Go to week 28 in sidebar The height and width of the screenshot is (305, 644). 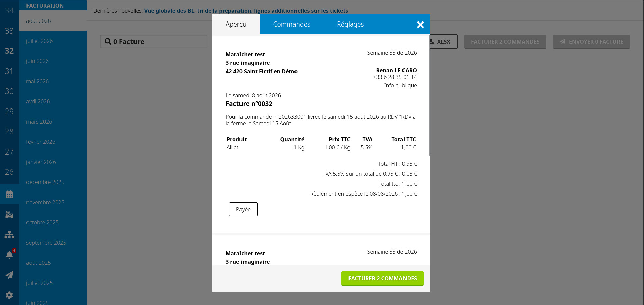[x=9, y=132]
